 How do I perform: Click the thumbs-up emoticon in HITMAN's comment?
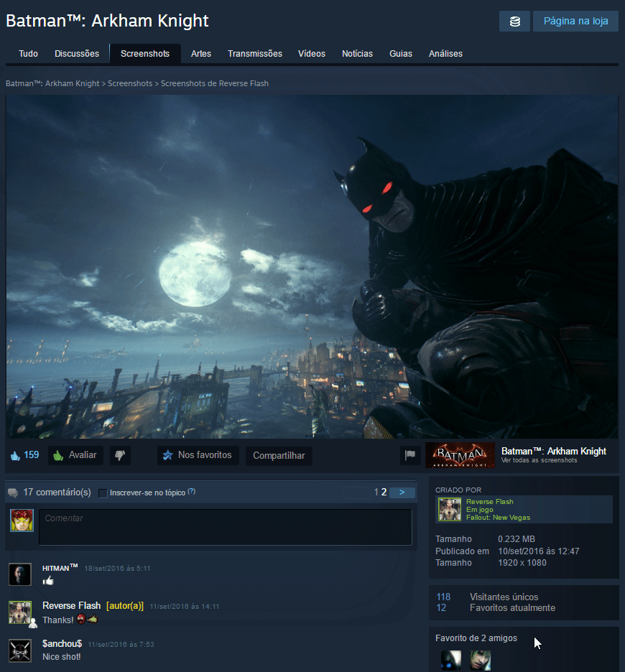(48, 581)
